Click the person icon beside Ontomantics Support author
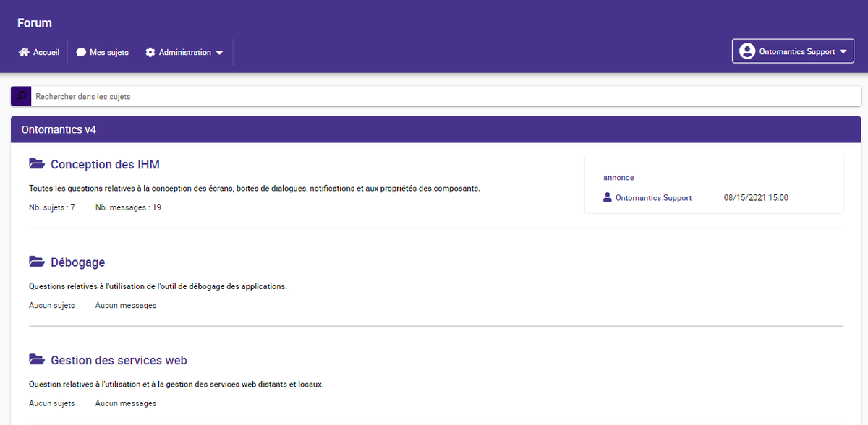Viewport: 868px width, 425px height. (608, 197)
